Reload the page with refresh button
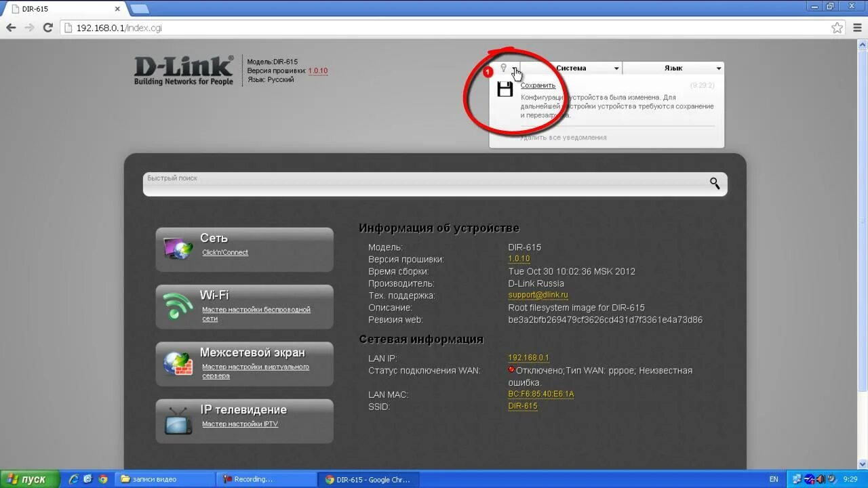This screenshot has height=488, width=868. (47, 28)
